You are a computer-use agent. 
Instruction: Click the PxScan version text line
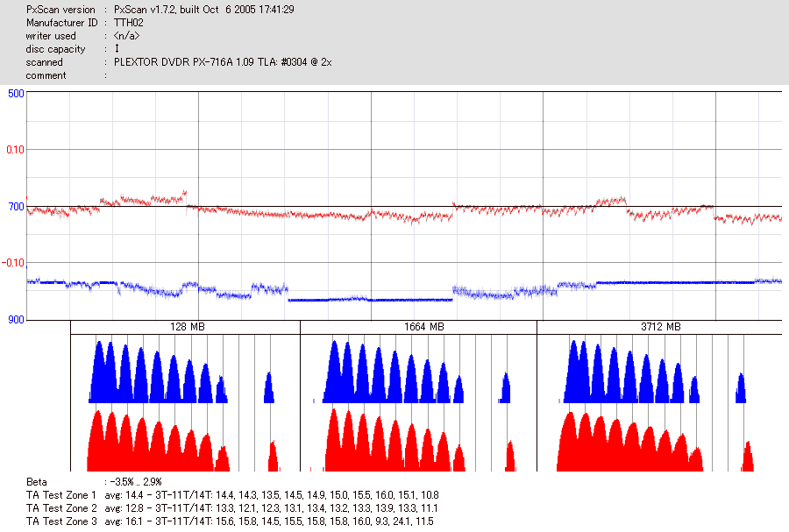pos(160,10)
